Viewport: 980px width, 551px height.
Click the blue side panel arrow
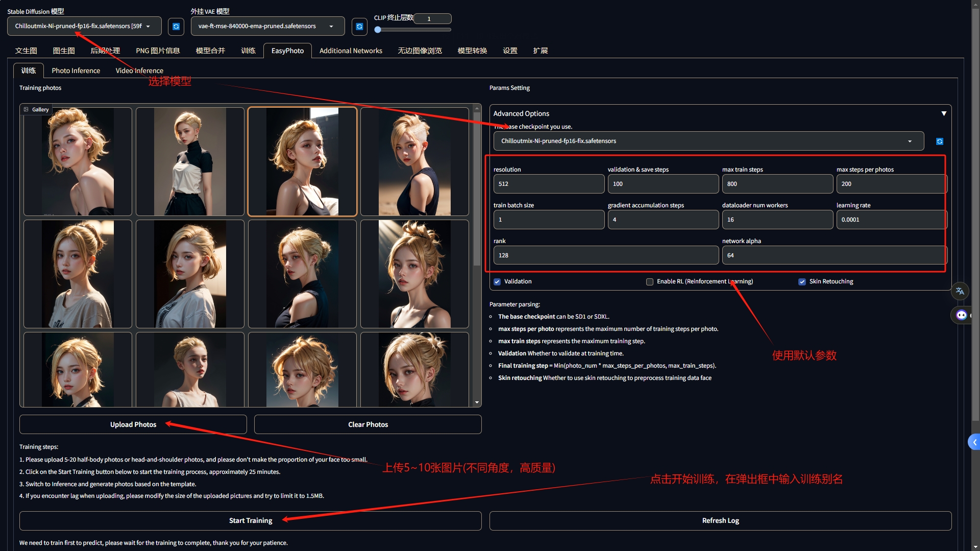(974, 442)
